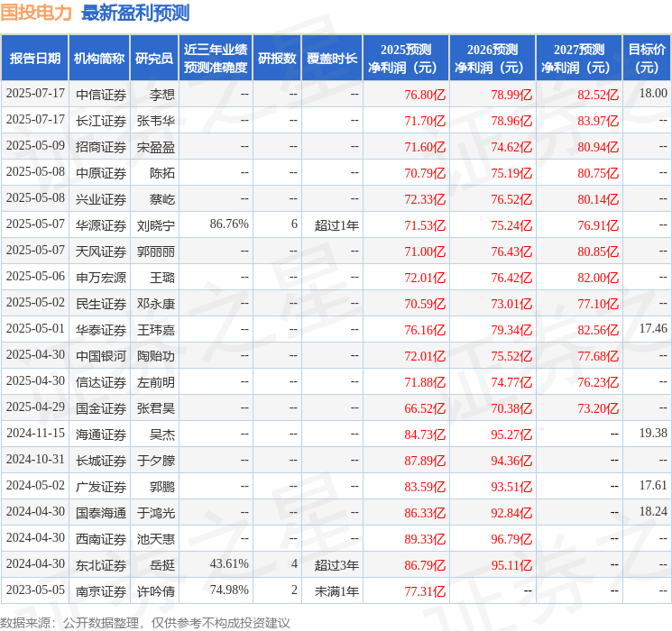The width and height of the screenshot is (672, 631).
Task: Click the 2027预测净利润 column header
Action: click(579, 59)
